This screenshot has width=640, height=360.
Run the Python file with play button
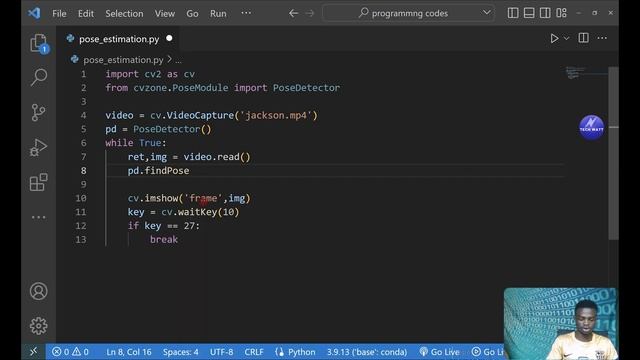tap(554, 38)
